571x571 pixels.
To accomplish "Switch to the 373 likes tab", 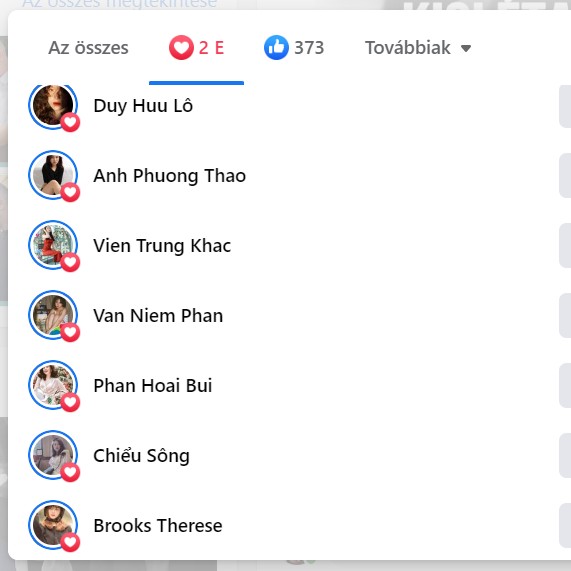I will tap(294, 48).
